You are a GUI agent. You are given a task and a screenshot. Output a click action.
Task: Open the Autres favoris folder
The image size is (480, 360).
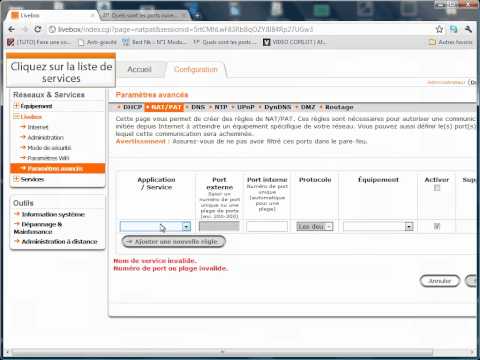pyautogui.click(x=451, y=42)
